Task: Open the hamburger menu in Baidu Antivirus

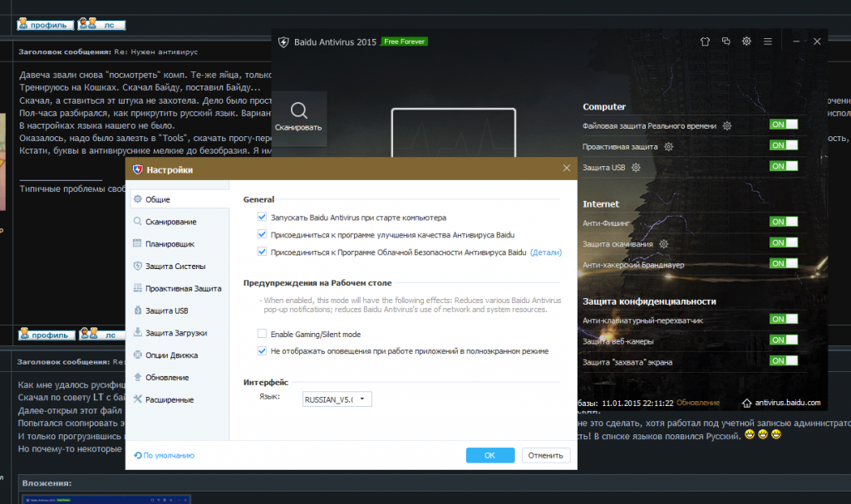Action: pyautogui.click(x=767, y=42)
